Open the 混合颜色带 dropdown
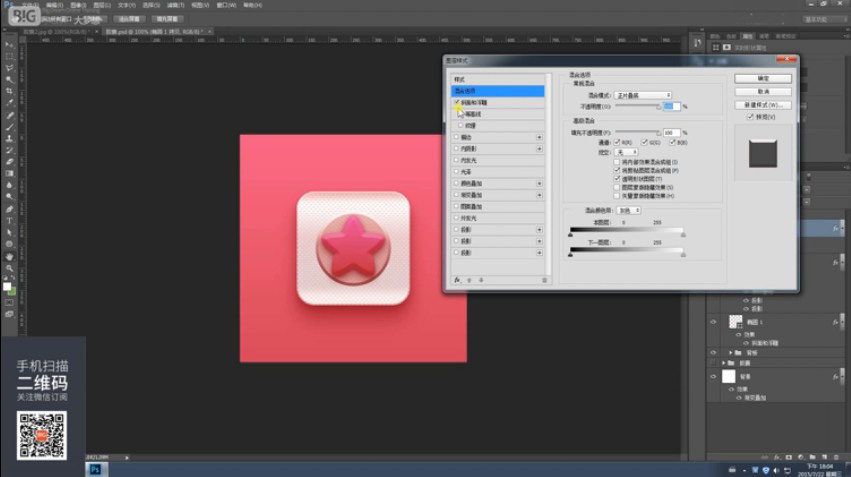 pyautogui.click(x=630, y=210)
